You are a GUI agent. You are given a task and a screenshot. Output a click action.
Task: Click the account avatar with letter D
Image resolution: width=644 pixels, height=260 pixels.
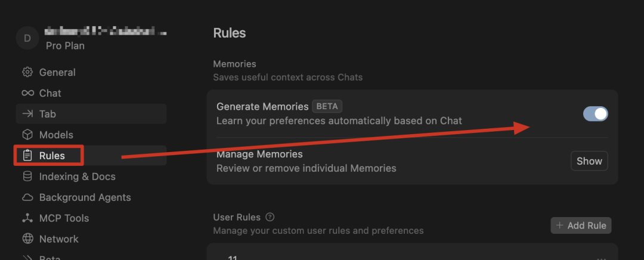click(x=27, y=38)
